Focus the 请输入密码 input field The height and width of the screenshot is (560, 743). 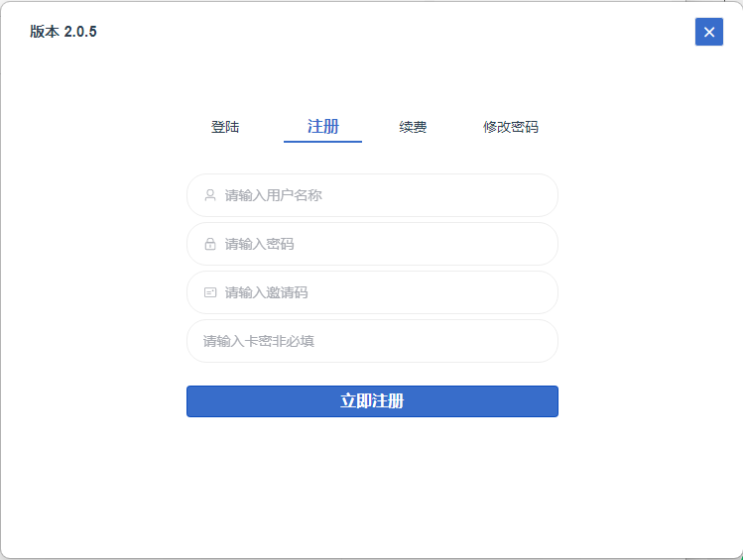[372, 244]
